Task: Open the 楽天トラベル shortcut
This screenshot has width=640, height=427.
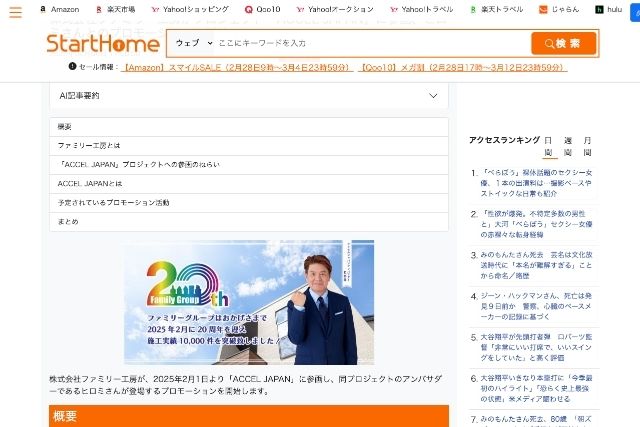Action: 496,9
